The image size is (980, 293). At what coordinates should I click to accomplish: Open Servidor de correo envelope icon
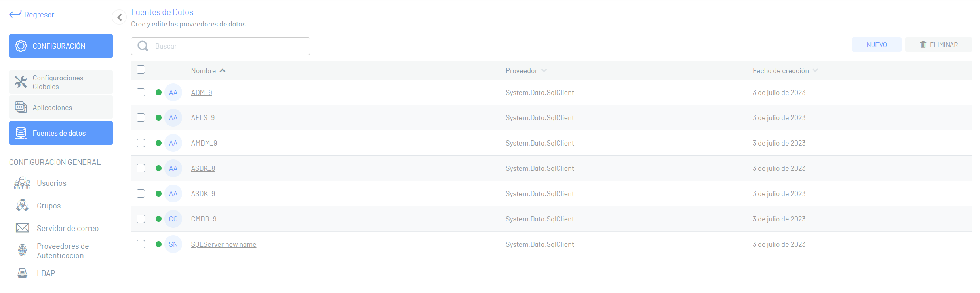pos(23,228)
